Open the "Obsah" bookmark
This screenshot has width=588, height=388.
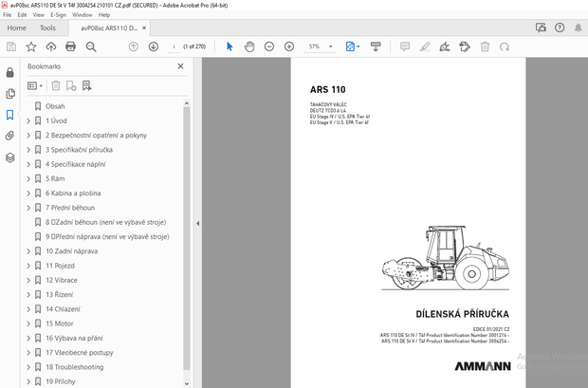click(55, 106)
